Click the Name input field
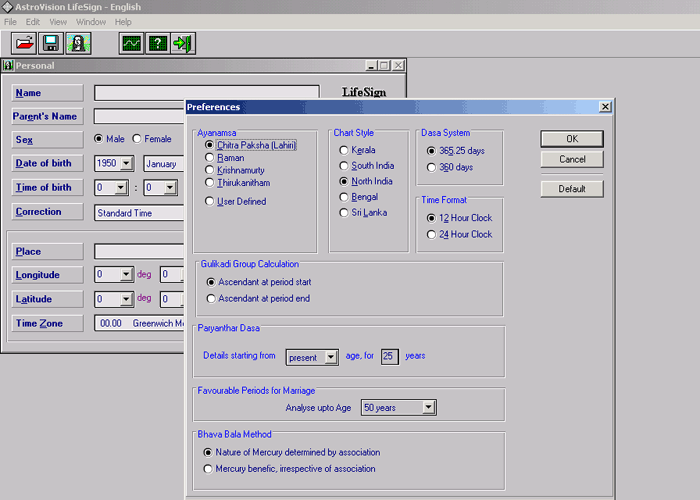The width and height of the screenshot is (700, 500). (x=207, y=93)
